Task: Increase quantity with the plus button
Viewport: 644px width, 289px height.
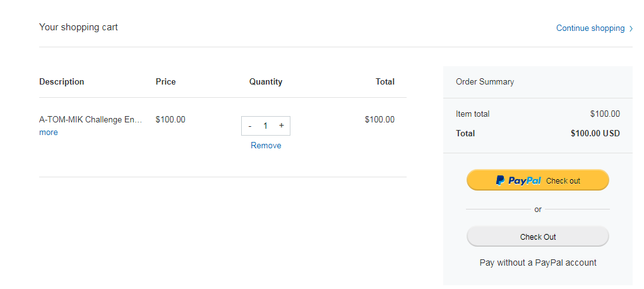Action: (281, 126)
